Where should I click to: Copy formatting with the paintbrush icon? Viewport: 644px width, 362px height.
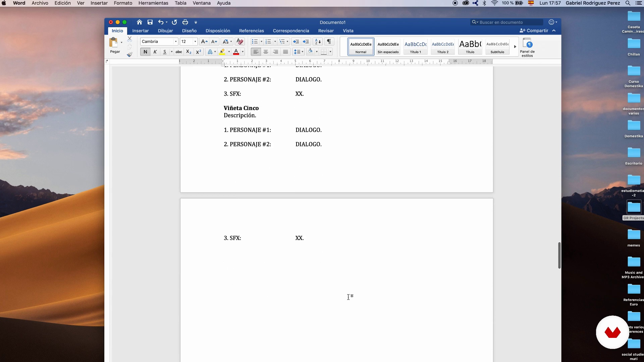click(x=129, y=55)
